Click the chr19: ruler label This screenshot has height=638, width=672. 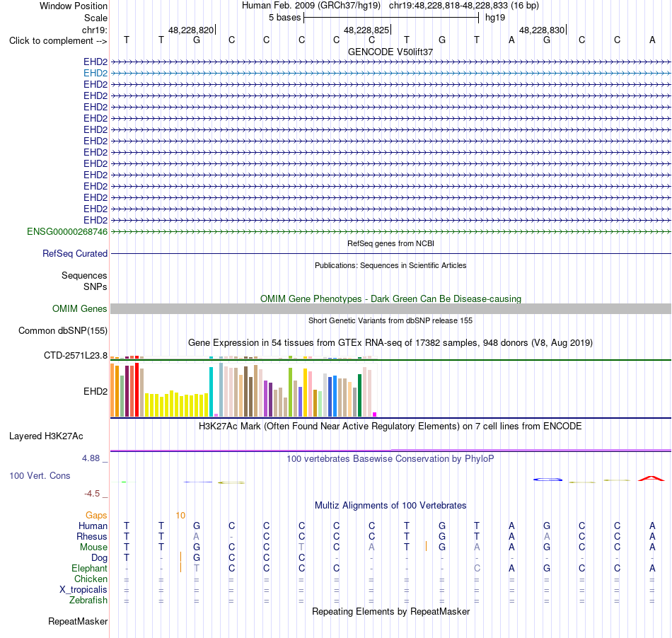[95, 30]
